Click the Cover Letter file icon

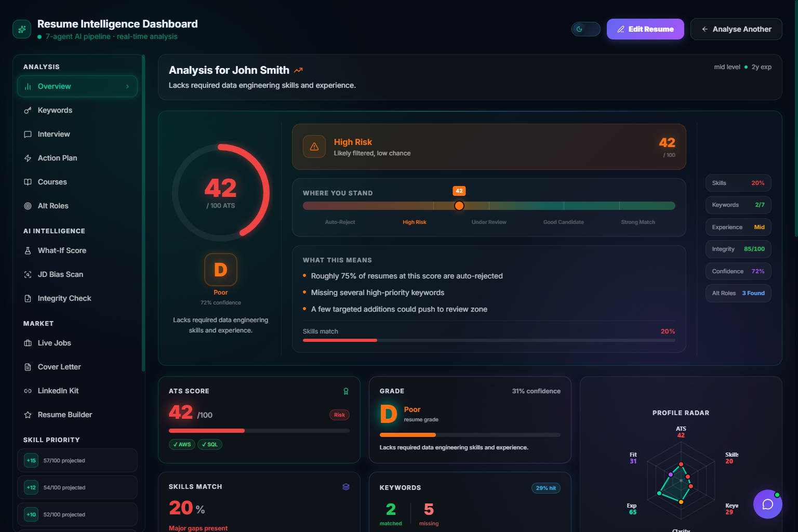28,367
